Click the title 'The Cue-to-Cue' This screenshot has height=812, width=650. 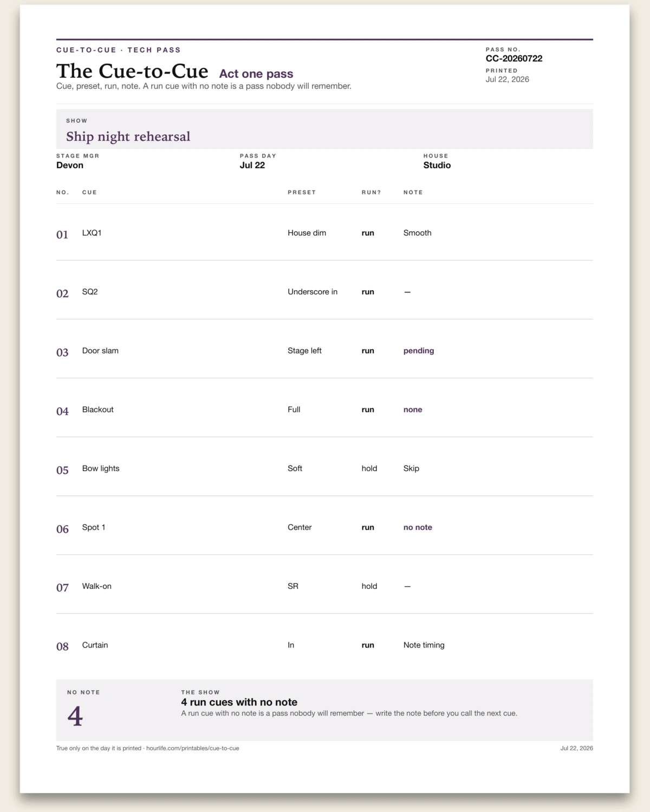click(132, 71)
